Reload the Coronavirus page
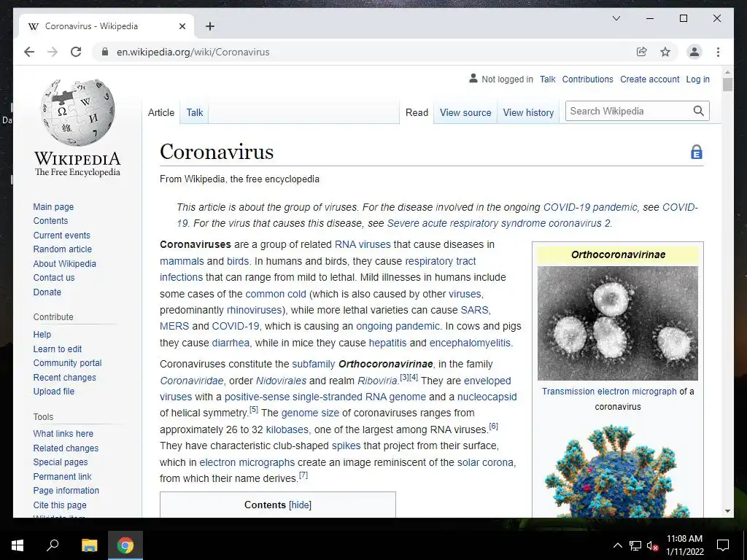Viewport: 747px width, 560px height. (76, 52)
